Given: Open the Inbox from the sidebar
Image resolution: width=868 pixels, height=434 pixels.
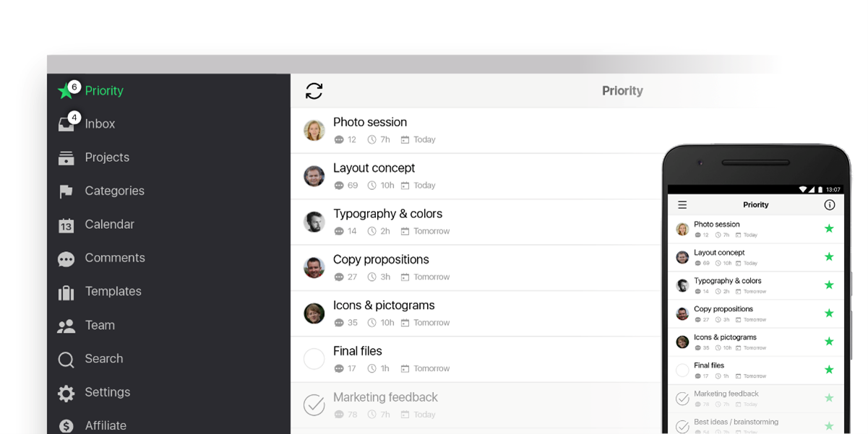Looking at the screenshot, I should pos(100,124).
